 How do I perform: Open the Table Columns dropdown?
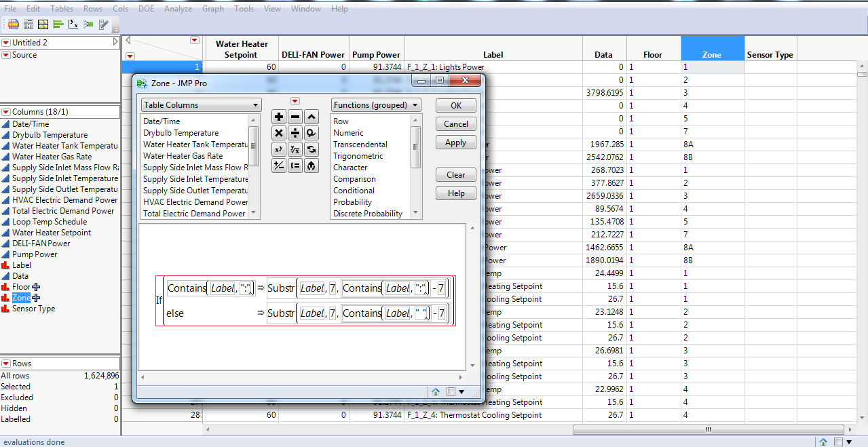coord(201,105)
